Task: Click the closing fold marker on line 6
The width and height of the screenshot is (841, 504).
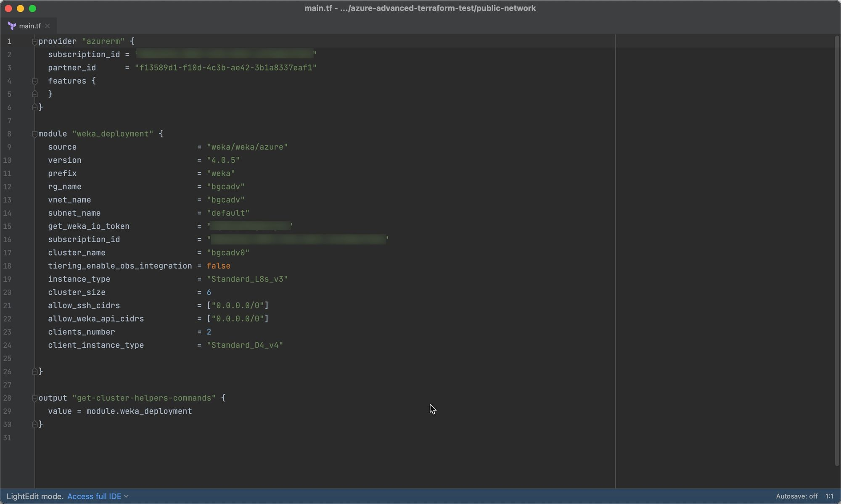Action: pyautogui.click(x=35, y=107)
